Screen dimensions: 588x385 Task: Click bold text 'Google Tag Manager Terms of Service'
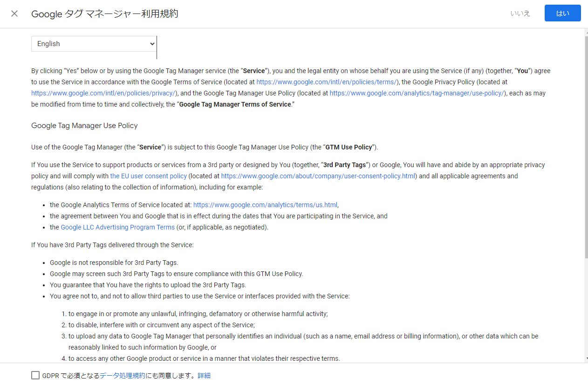235,104
